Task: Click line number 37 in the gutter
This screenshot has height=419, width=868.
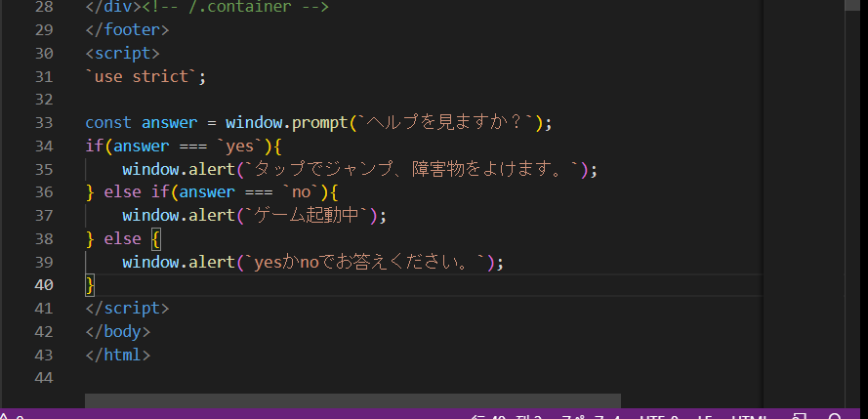Action: pyautogui.click(x=44, y=215)
